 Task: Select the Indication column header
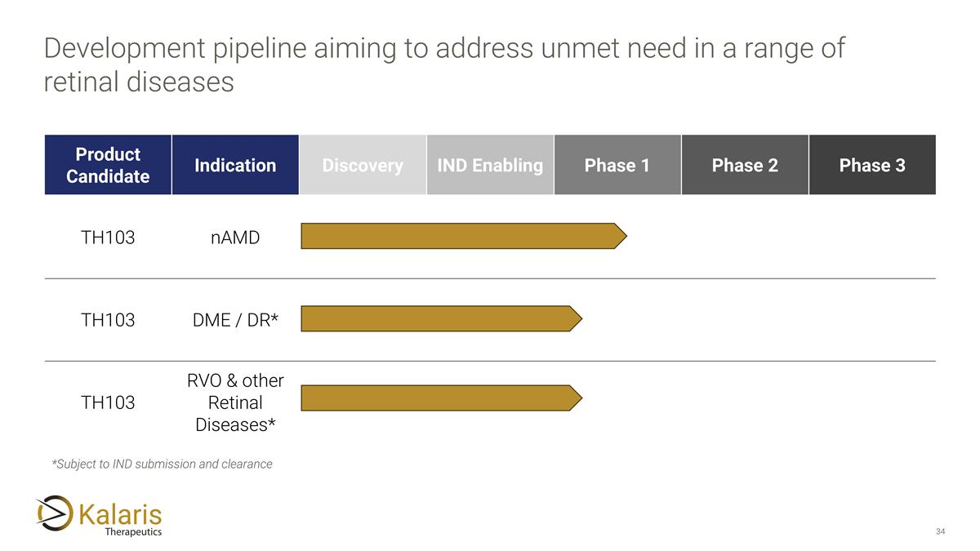[235, 165]
